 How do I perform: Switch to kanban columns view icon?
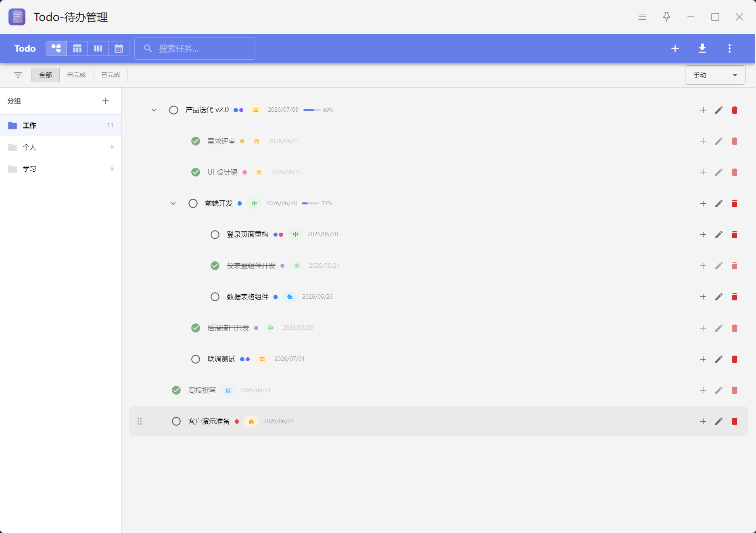click(x=98, y=48)
